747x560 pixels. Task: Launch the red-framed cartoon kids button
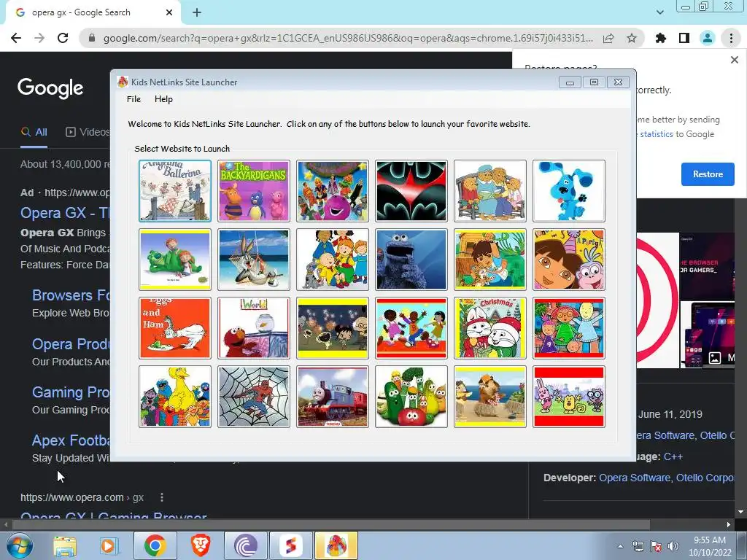point(569,328)
